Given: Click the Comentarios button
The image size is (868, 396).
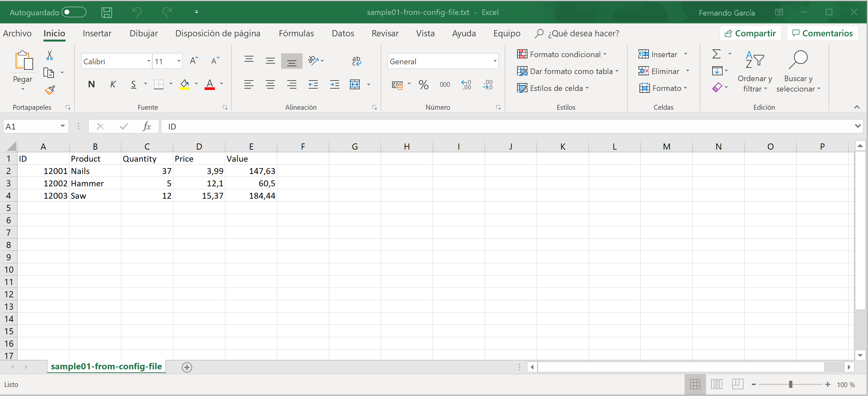Looking at the screenshot, I should pyautogui.click(x=822, y=33).
